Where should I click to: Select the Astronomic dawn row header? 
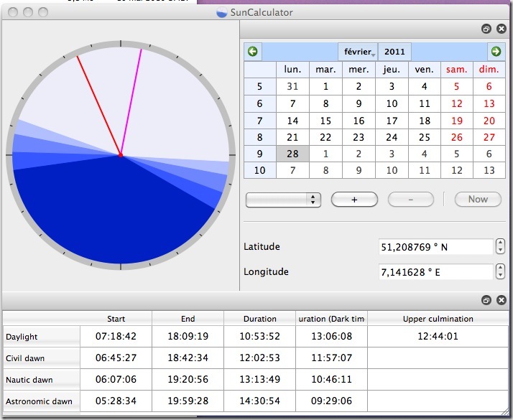41,401
